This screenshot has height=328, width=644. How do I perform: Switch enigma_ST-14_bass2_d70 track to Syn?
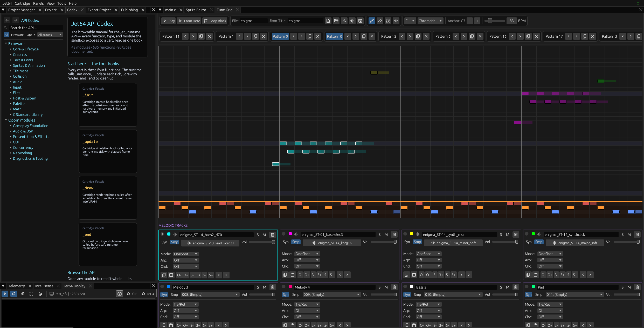(x=164, y=242)
